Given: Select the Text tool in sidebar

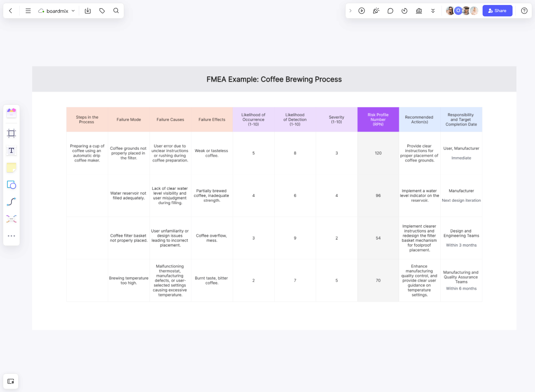Looking at the screenshot, I should [x=11, y=150].
